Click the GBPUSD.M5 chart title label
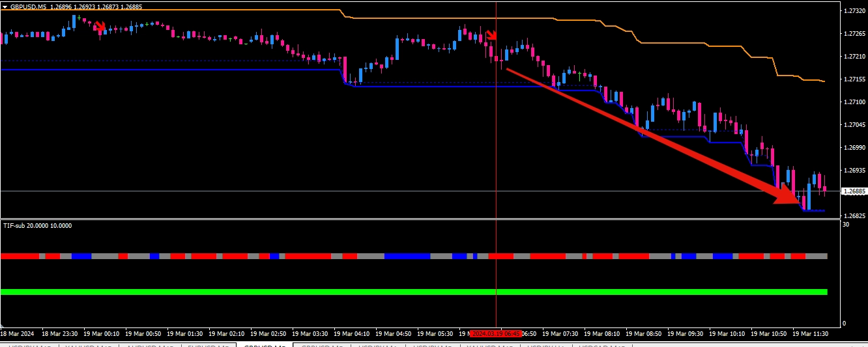The width and height of the screenshot is (868, 347). pos(28,7)
